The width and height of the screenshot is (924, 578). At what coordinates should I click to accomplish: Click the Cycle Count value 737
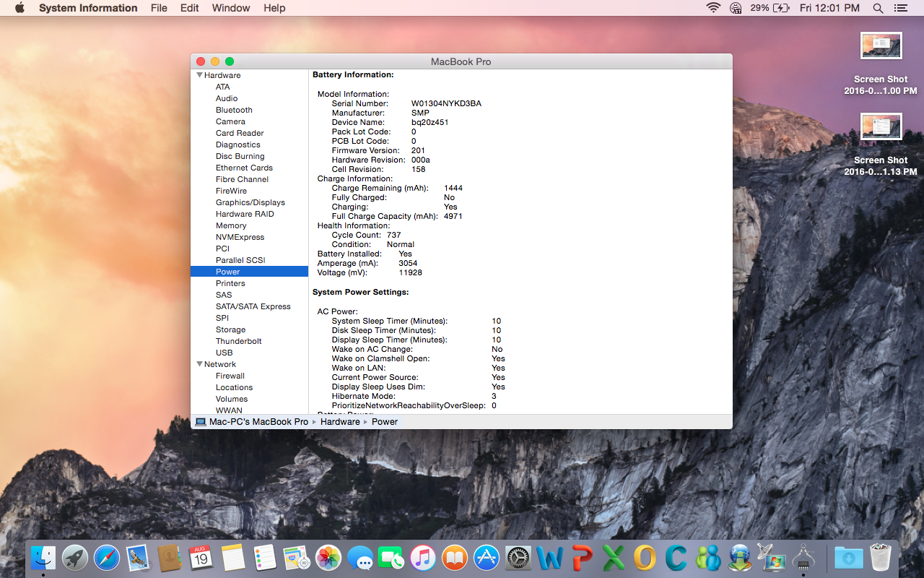click(x=393, y=235)
